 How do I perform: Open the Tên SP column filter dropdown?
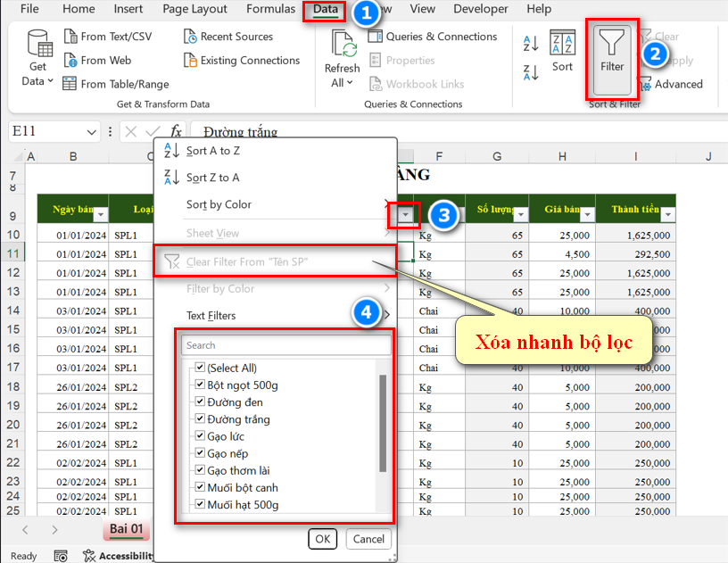(x=407, y=215)
